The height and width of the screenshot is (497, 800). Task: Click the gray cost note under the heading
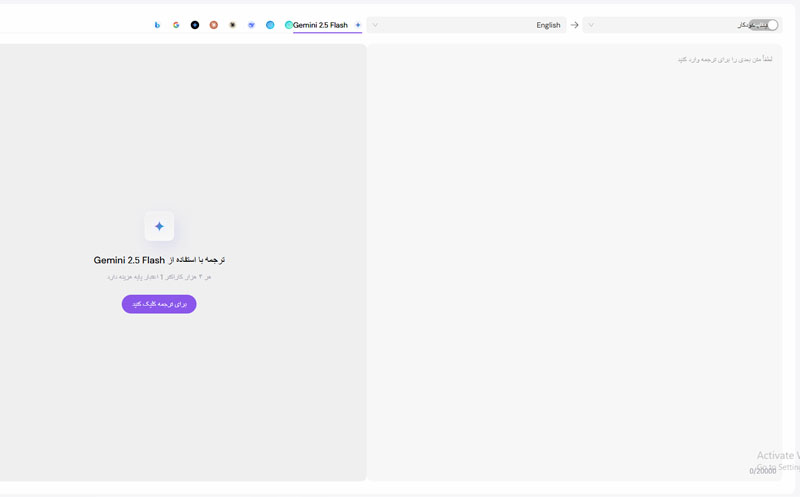(x=159, y=277)
